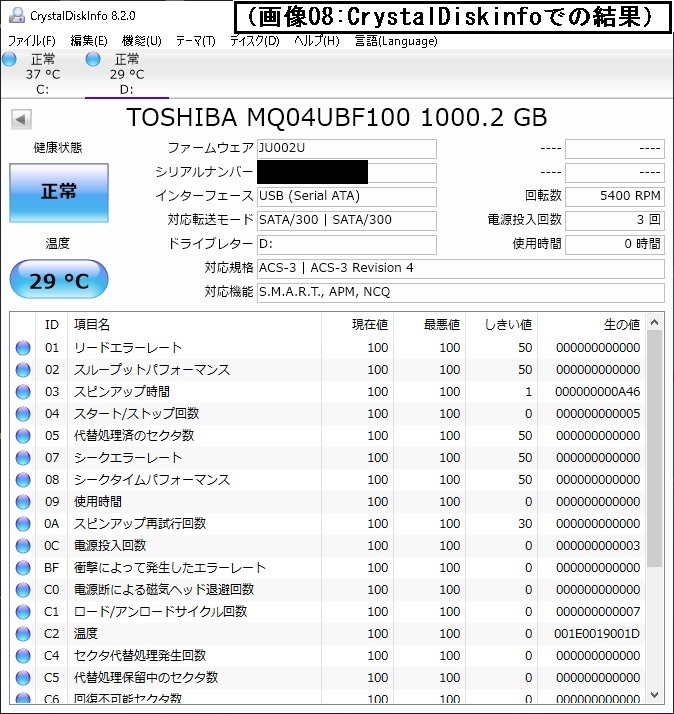Click scroll down arrow of SMART list

[654, 694]
